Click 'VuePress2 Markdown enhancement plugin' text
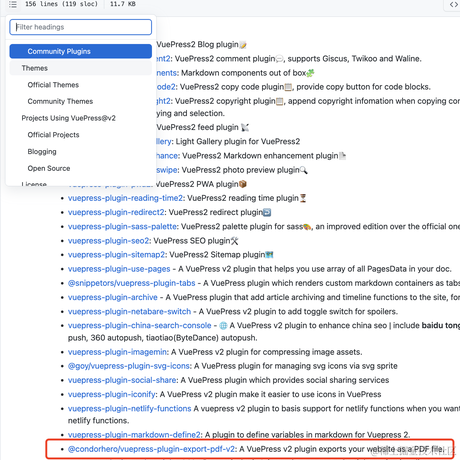Image resolution: width=460 pixels, height=460 pixels. pos(260,156)
